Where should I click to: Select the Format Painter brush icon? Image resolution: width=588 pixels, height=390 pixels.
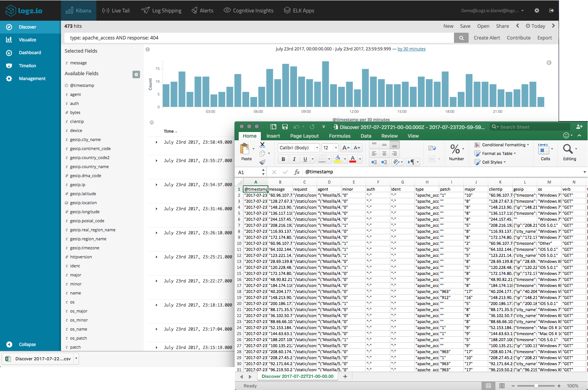coord(262,162)
